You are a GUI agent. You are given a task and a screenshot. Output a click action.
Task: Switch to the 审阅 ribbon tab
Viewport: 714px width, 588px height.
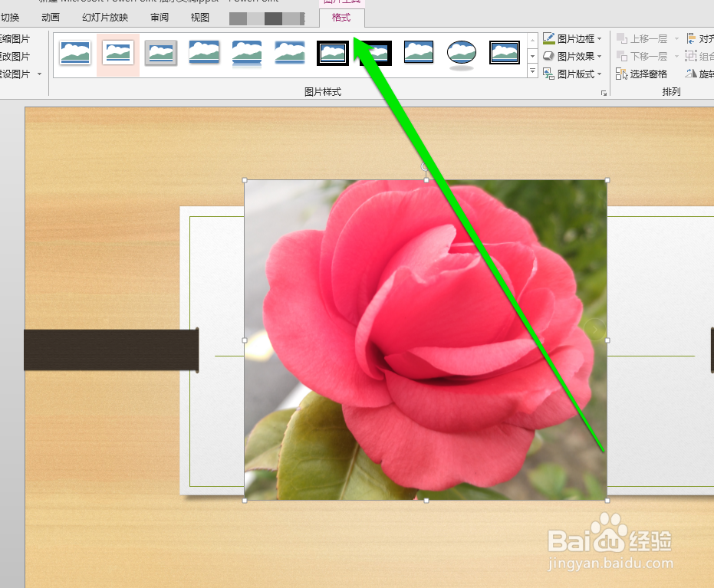(x=160, y=18)
